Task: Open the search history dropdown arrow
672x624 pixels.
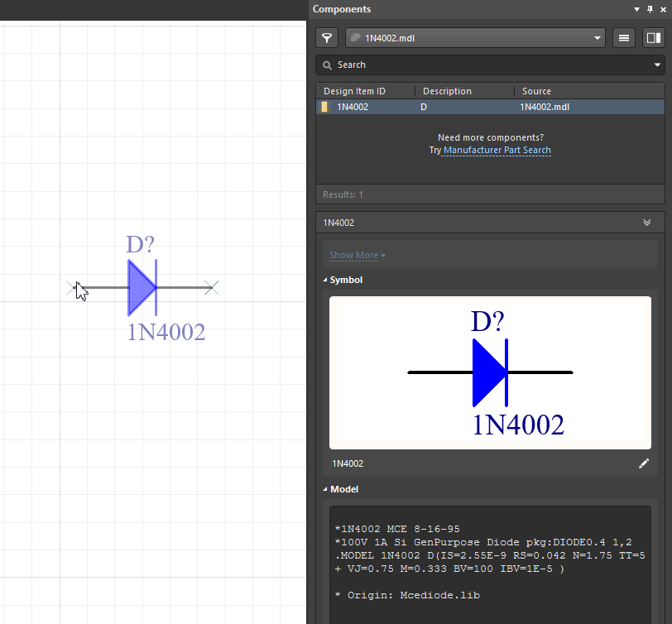Action: 657,65
